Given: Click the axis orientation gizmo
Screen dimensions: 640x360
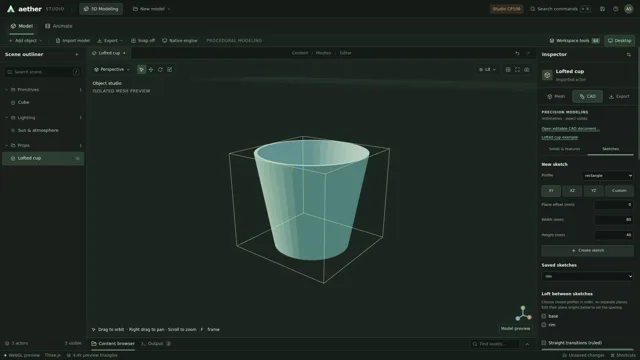Looking at the screenshot, I should click(x=523, y=313).
